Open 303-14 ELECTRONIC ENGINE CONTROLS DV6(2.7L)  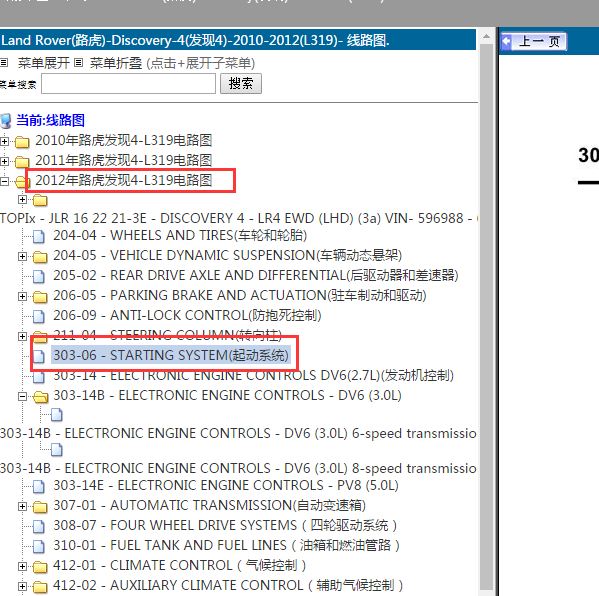click(x=253, y=376)
